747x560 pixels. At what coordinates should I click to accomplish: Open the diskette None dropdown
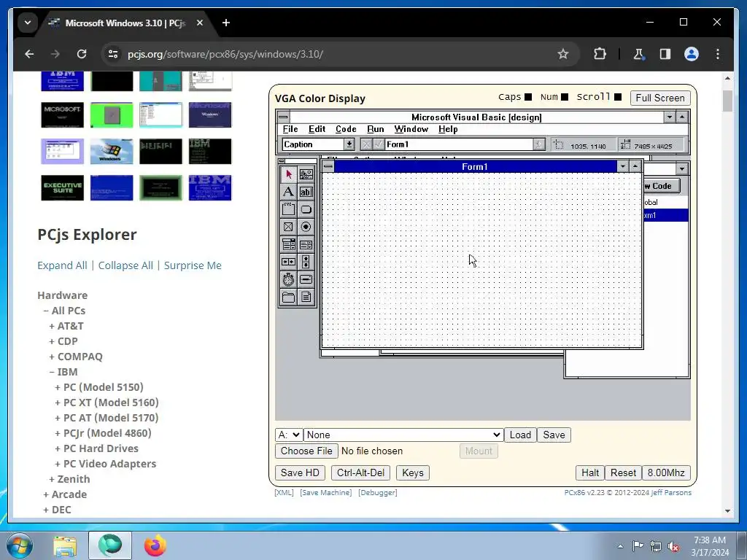(x=403, y=435)
